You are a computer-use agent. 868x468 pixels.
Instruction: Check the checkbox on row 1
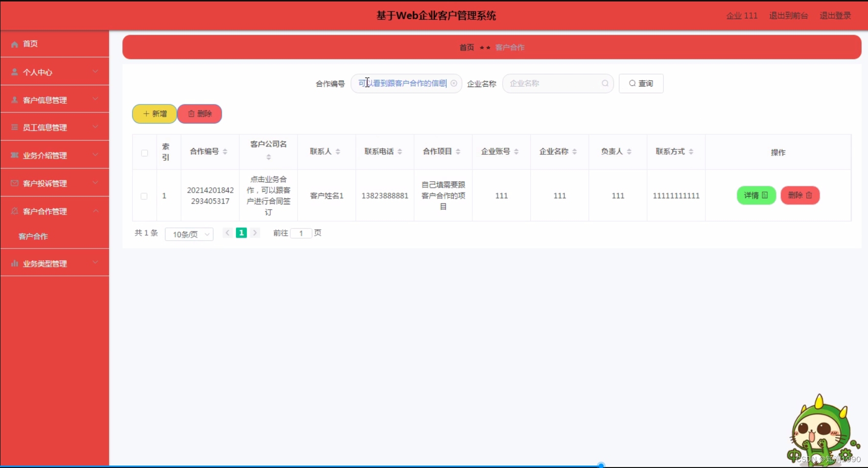click(144, 196)
